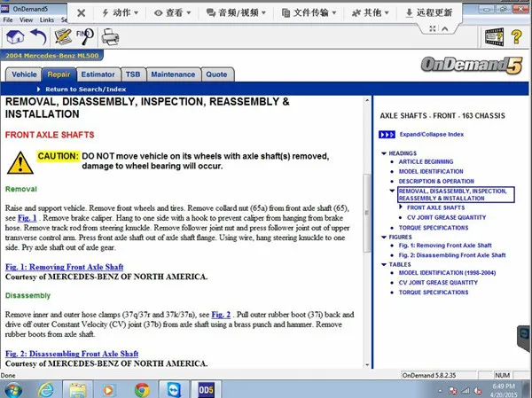Open the video tutorial film icon
Viewport: 532px width, 398px height.
pos(494,36)
